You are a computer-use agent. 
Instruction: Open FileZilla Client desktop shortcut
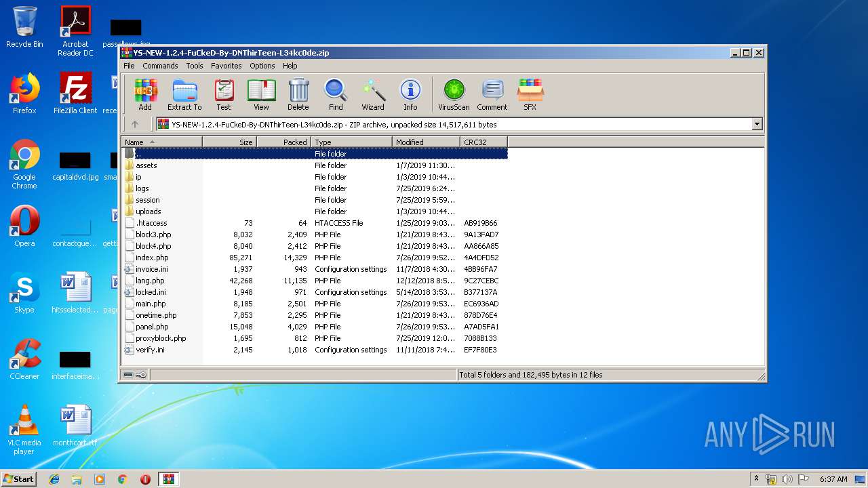(75, 94)
